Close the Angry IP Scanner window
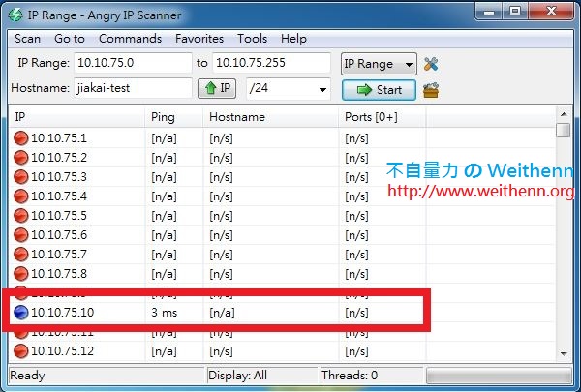Screen dimensions: 581x392 551,12
